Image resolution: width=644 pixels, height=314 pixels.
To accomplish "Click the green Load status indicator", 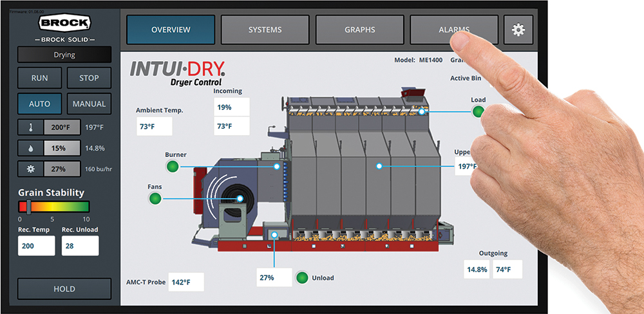I will (x=478, y=112).
